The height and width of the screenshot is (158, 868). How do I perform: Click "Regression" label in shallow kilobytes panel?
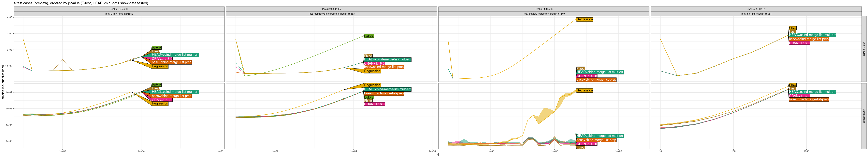(585, 19)
